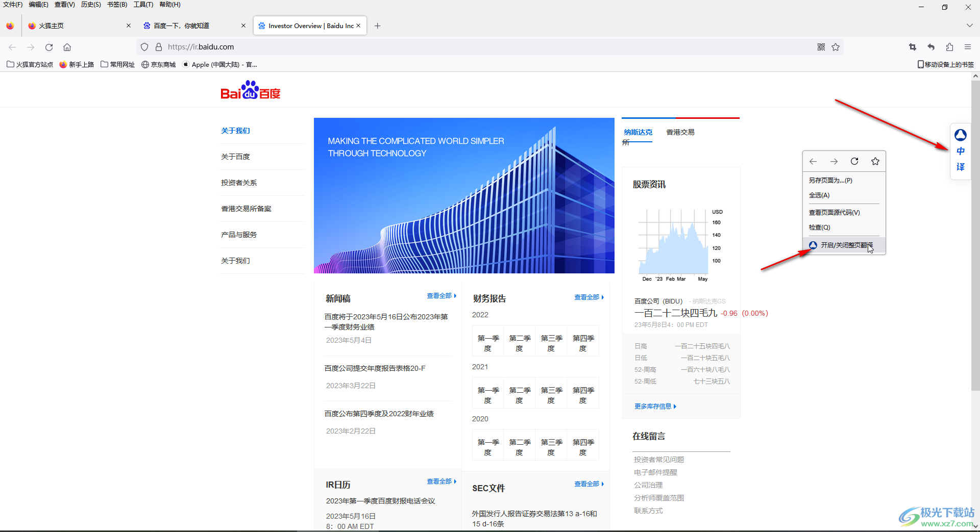The height and width of the screenshot is (532, 980).
Task: Click reload icon in the context menu
Action: pos(854,161)
